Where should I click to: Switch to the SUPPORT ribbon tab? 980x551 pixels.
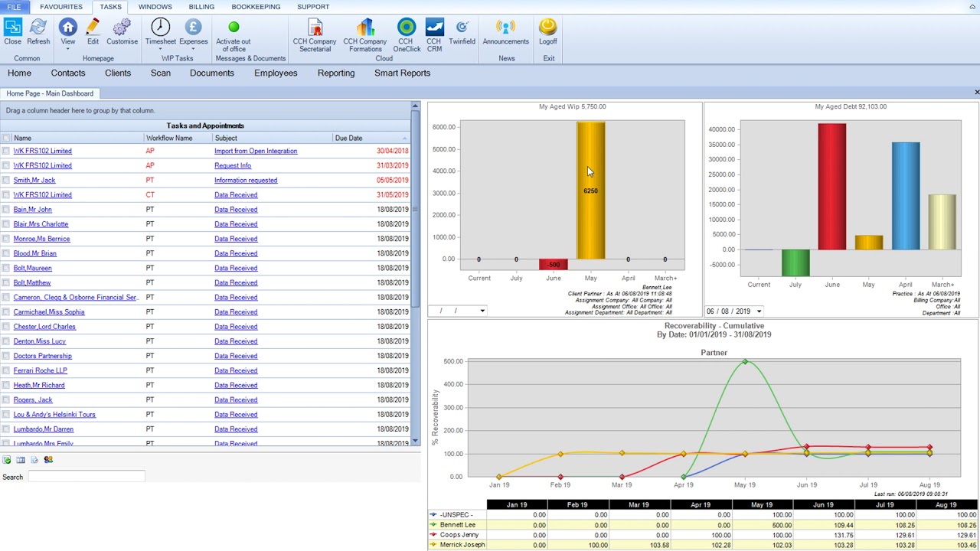coord(313,7)
